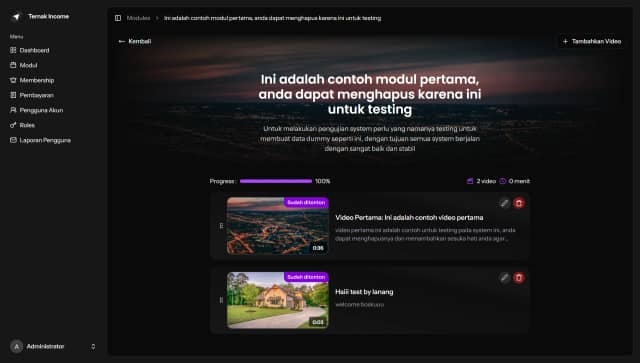The image size is (640, 363).
Task: Open the Roles menu item
Action: 22,125
